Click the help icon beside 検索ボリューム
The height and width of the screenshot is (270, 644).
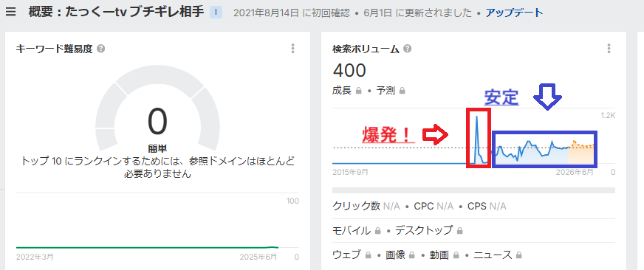click(x=408, y=49)
